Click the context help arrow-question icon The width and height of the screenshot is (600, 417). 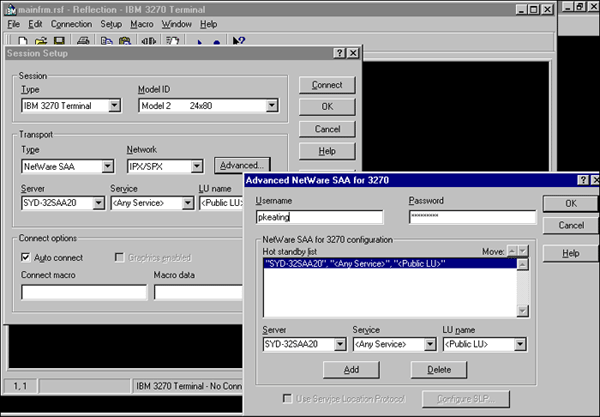tap(239, 41)
